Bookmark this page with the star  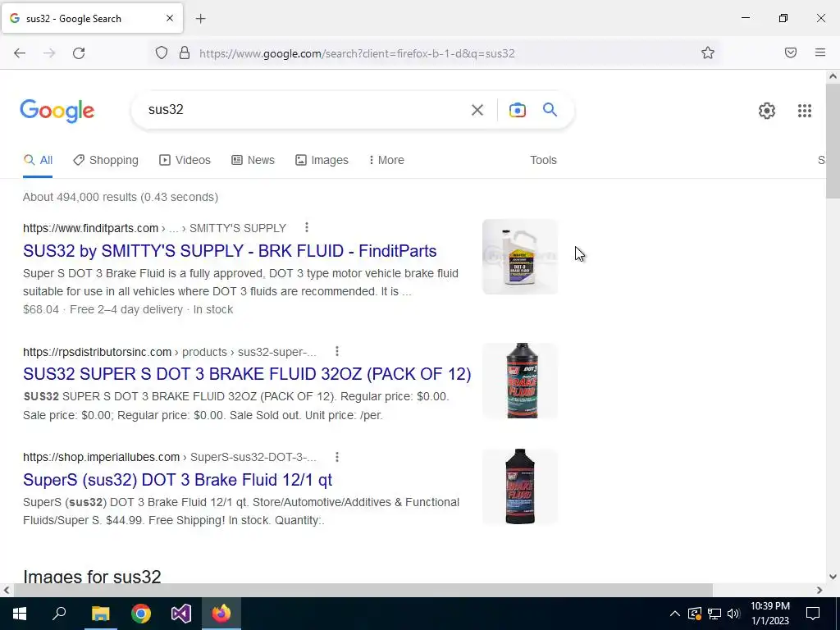(708, 52)
